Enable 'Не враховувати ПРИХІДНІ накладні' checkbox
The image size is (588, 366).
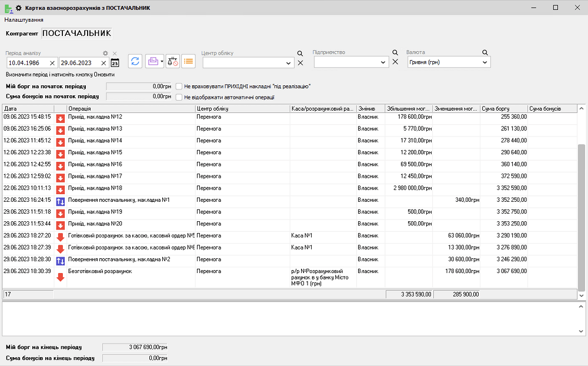point(179,86)
